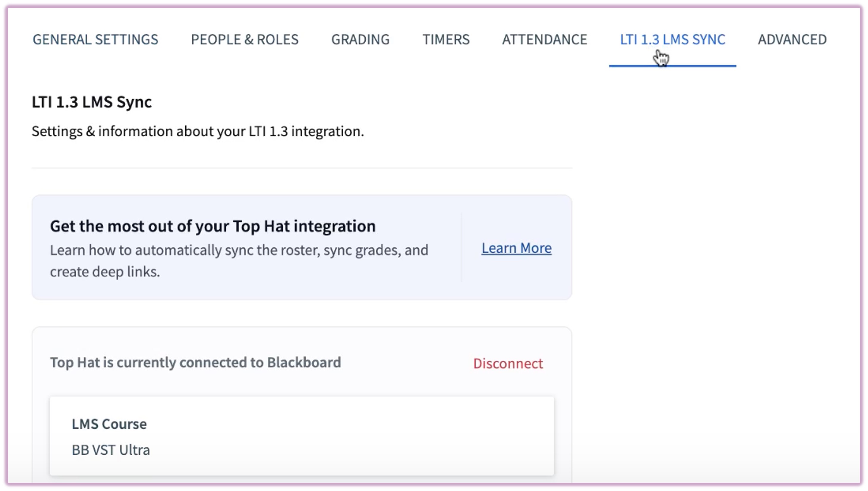This screenshot has height=491, width=868.
Task: Switch to the Advanced tab
Action: [792, 40]
